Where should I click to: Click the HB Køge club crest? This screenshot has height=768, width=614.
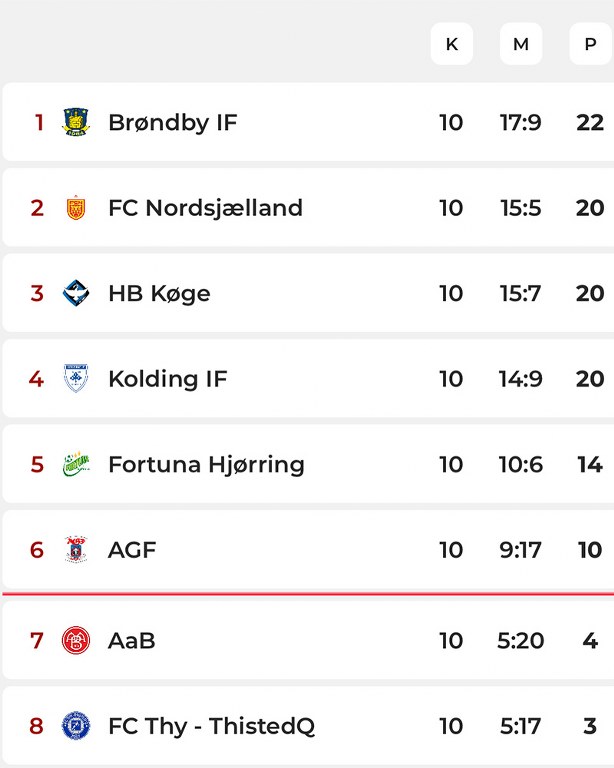click(75, 293)
